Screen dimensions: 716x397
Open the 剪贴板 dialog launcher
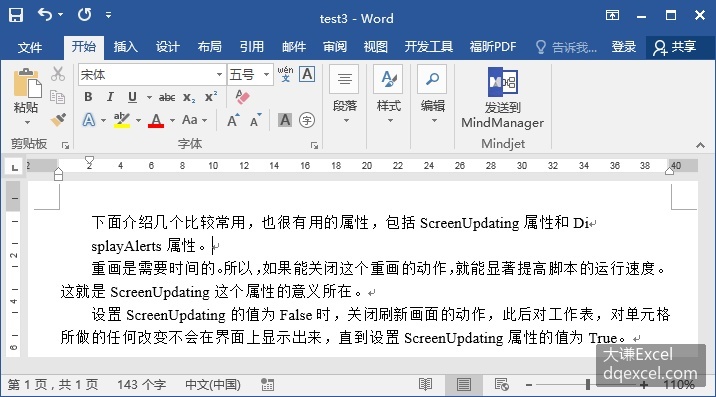pos(65,145)
